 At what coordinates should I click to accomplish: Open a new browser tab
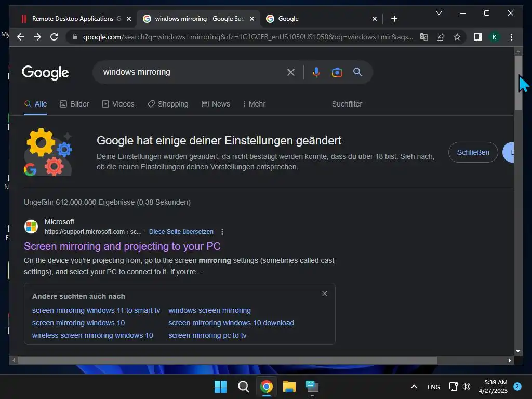point(394,19)
